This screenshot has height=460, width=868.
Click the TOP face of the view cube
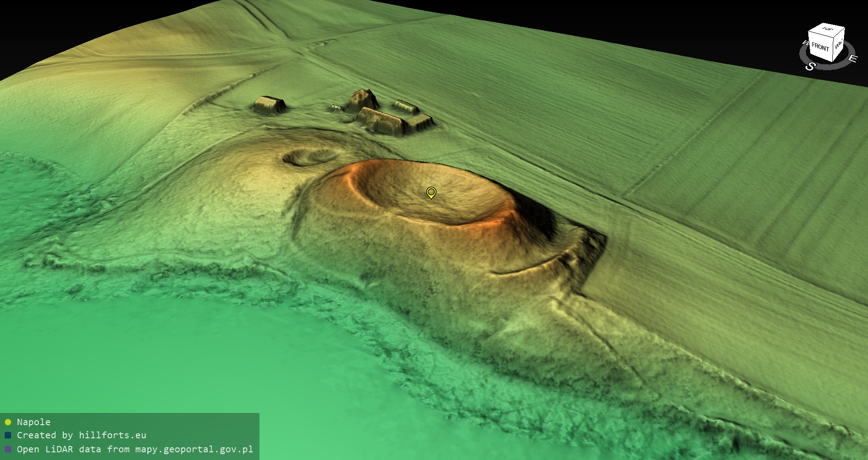coord(827,30)
